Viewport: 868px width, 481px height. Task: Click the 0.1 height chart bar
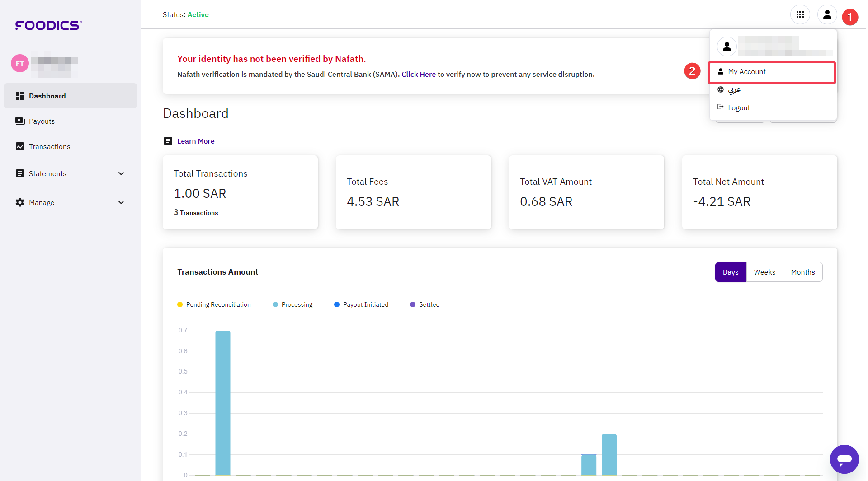[589, 465]
